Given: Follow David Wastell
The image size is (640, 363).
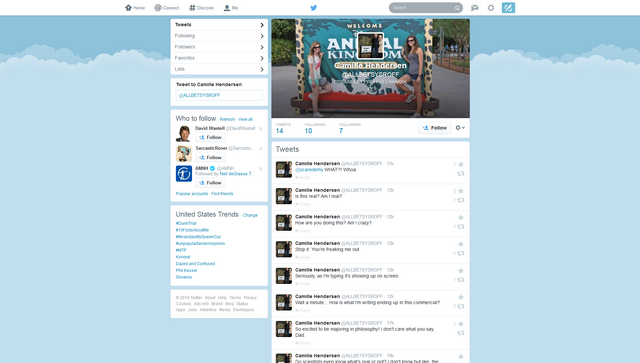Looking at the screenshot, I should 210,137.
